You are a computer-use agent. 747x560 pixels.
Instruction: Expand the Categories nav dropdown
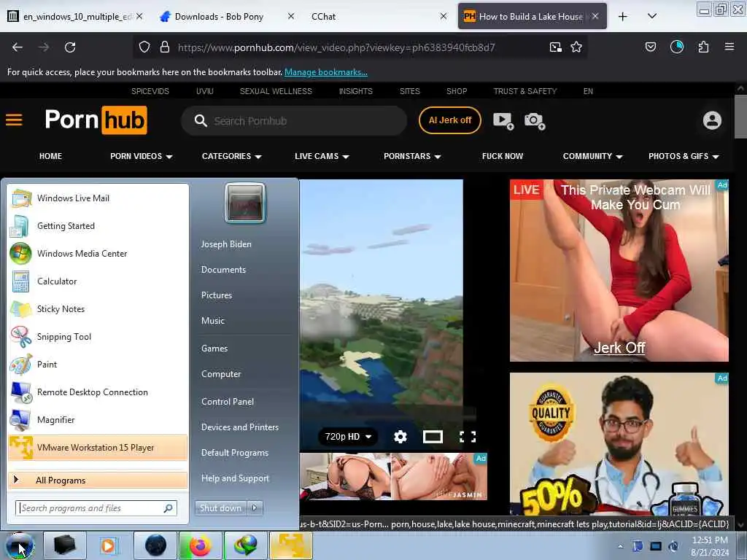click(232, 156)
